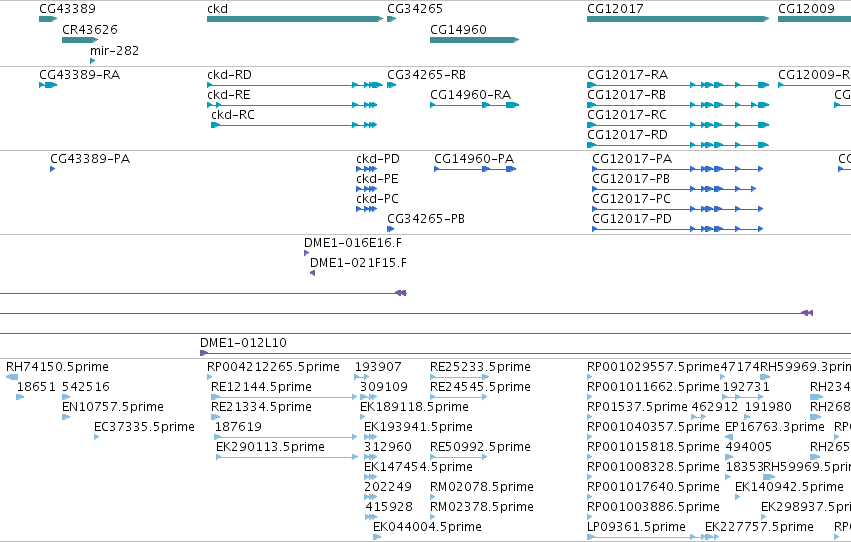Select EST RP004212265.5prime
The height and width of the screenshot is (542, 851).
pos(209,377)
